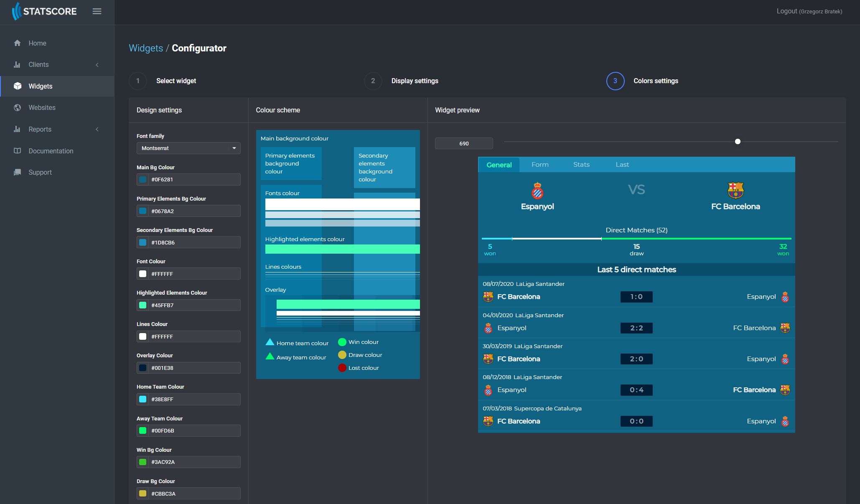Click the Primary Elements Bg Colour swatch
Viewport: 860px width, 504px height.
(143, 211)
